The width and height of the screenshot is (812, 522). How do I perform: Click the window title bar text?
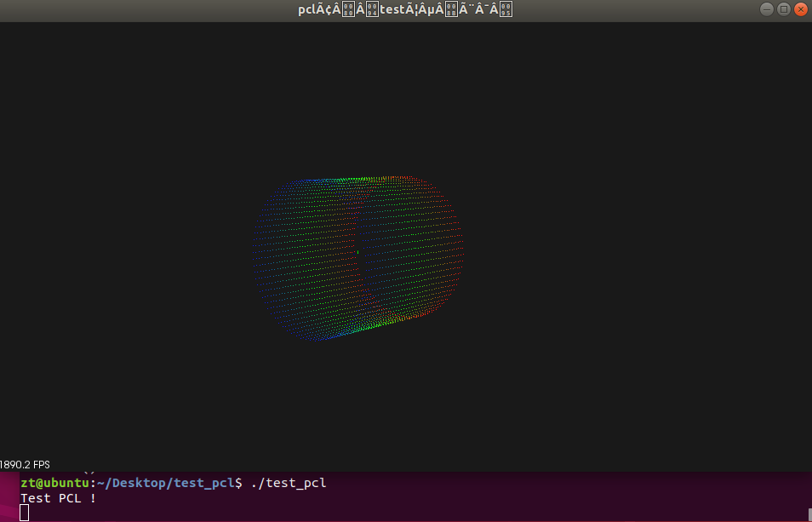(405, 10)
